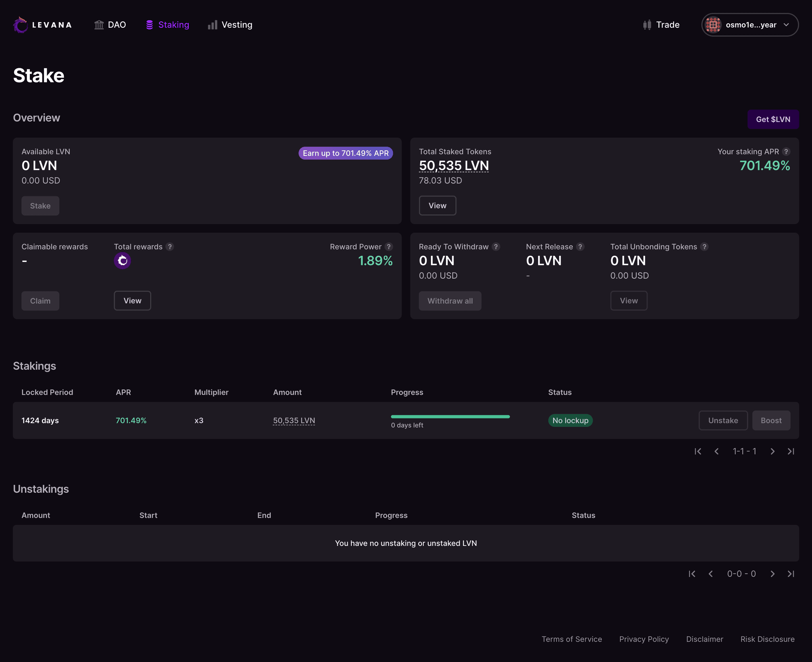Select the DAO bank icon in navigation

[99, 24]
